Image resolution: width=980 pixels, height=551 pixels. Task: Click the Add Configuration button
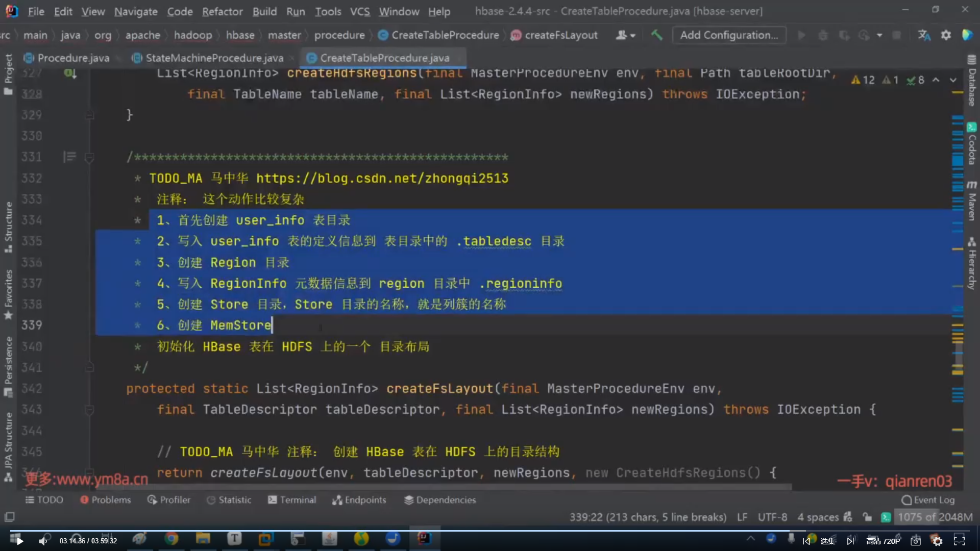point(728,35)
